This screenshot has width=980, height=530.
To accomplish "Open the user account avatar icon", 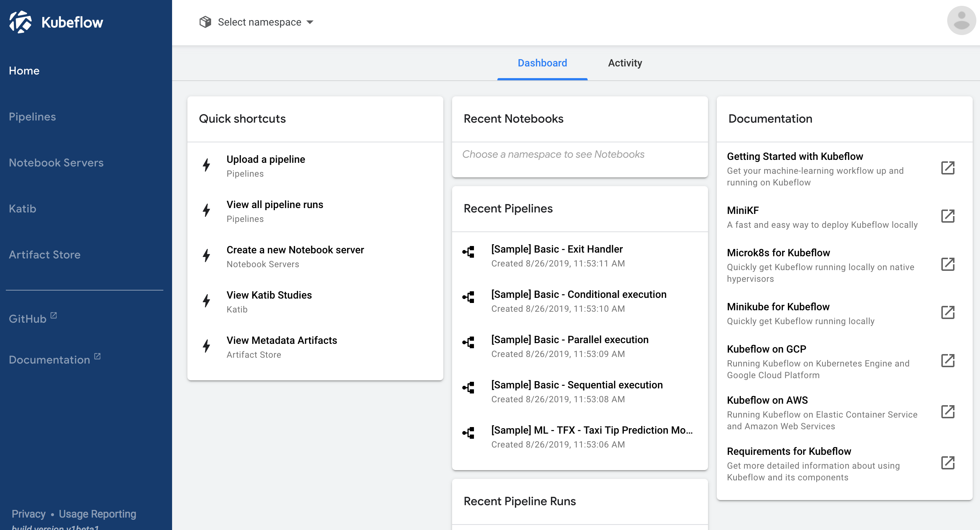I will [961, 21].
